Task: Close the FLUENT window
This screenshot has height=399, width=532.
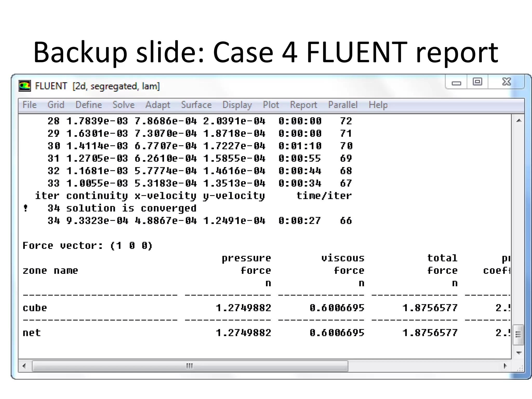Action: point(506,82)
